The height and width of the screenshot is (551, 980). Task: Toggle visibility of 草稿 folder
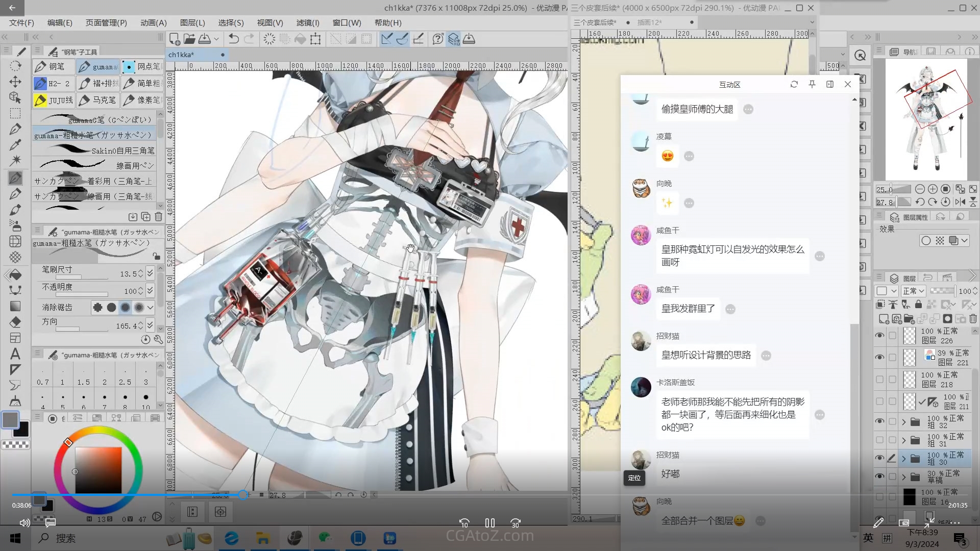879,477
